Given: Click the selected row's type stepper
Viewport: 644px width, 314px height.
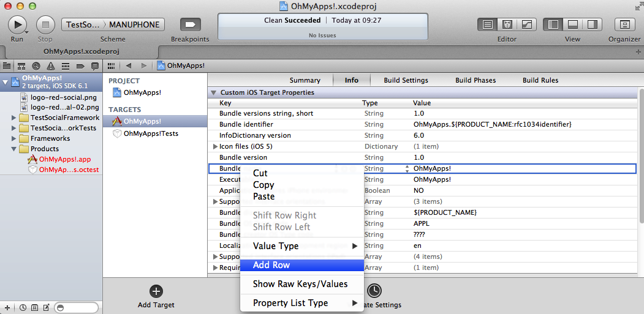Looking at the screenshot, I should (407, 169).
